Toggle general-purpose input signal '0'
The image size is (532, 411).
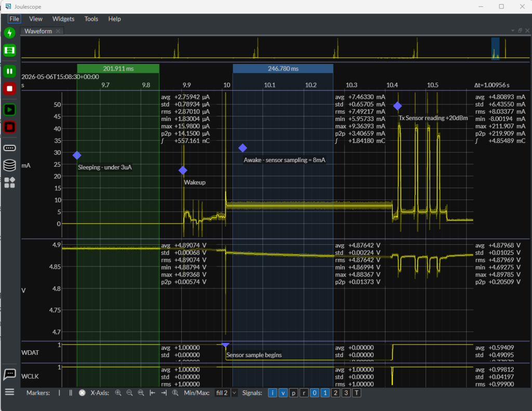click(x=314, y=393)
